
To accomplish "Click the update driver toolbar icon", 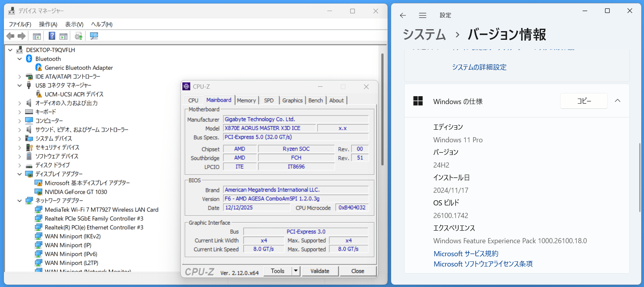I will pos(78,36).
